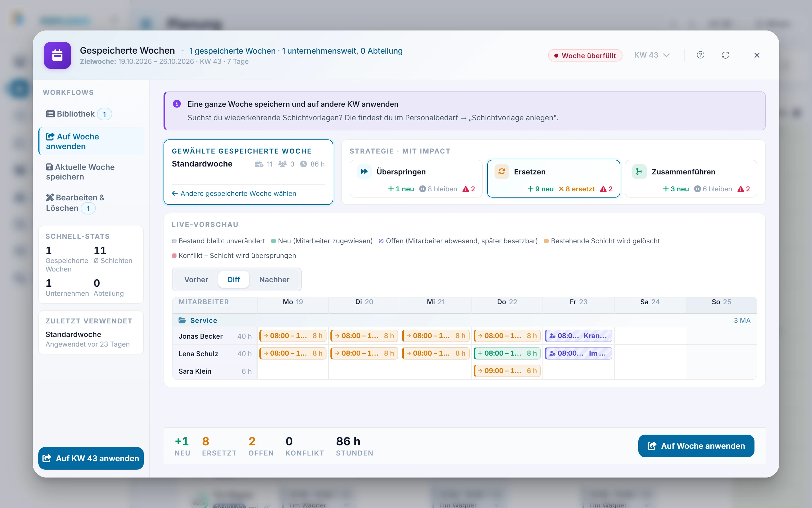Click warning triangle in Zusammenführen card
Image resolution: width=812 pixels, height=508 pixels.
click(x=741, y=189)
